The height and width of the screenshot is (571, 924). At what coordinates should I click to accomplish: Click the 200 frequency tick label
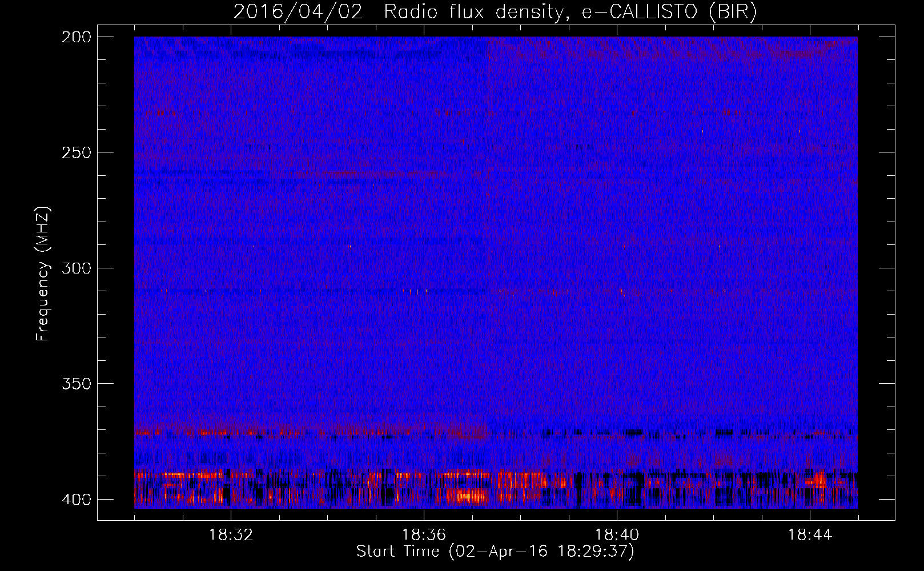point(77,37)
